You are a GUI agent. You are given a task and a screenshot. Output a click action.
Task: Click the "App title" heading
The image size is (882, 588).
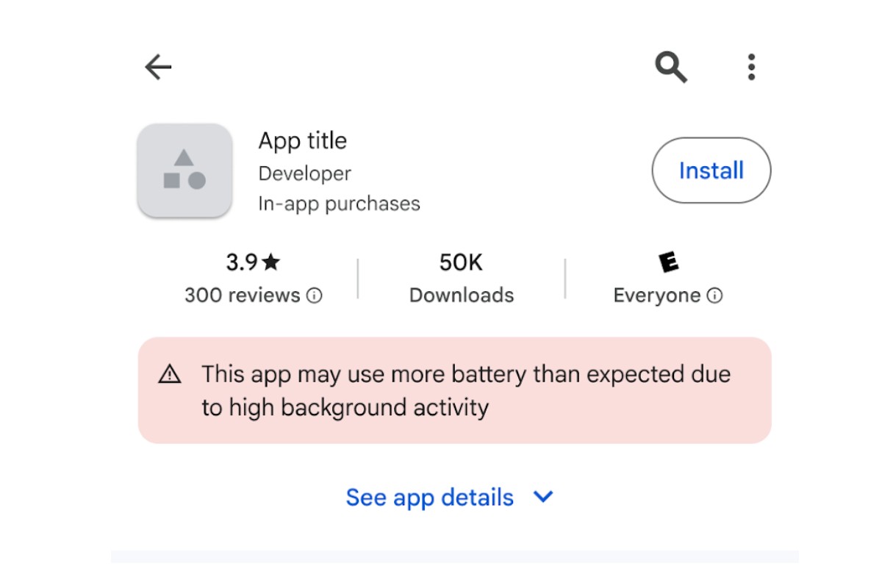302,140
